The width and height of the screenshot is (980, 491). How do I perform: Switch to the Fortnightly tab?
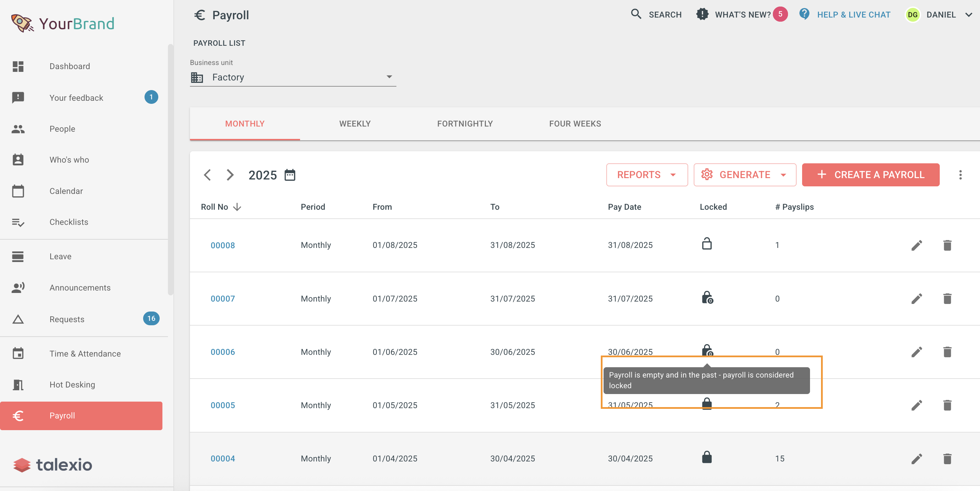click(x=465, y=123)
